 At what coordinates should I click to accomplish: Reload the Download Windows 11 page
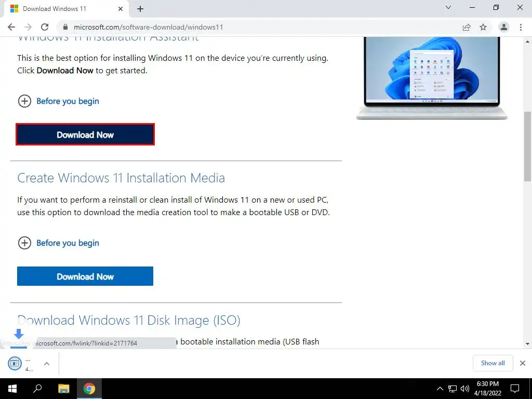pos(45,27)
